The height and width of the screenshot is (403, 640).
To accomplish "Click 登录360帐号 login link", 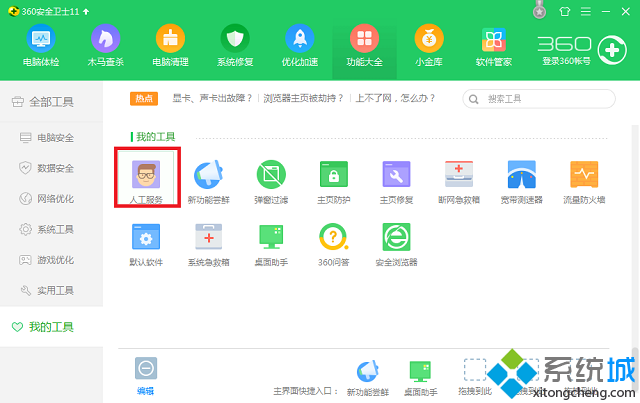I will [566, 61].
